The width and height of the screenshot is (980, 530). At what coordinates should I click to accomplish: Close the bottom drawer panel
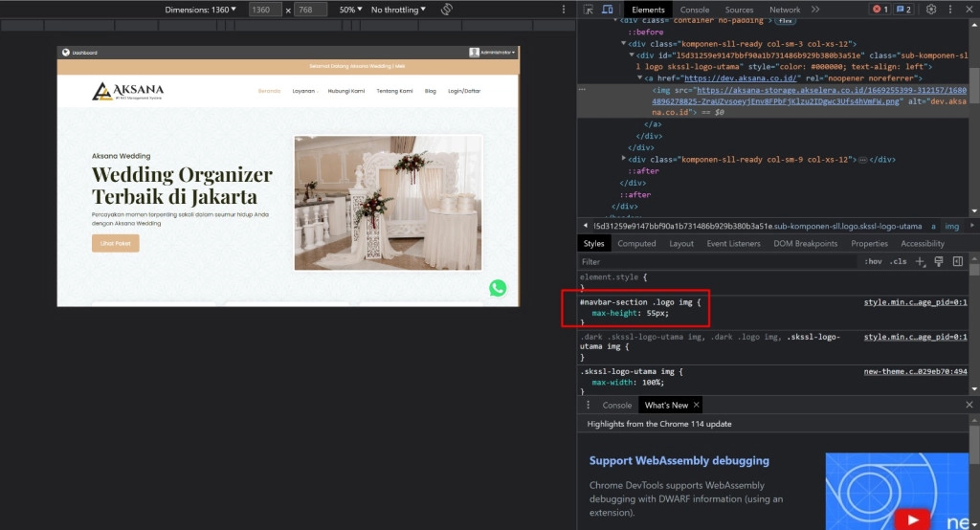[969, 405]
